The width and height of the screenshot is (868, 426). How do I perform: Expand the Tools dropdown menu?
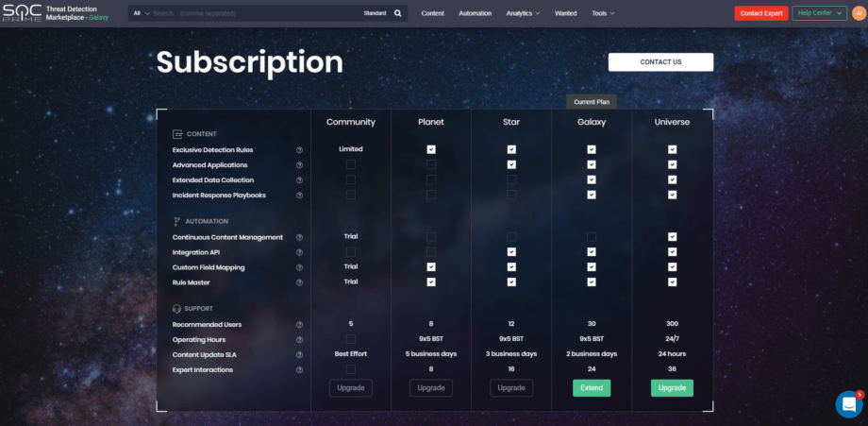pos(602,13)
